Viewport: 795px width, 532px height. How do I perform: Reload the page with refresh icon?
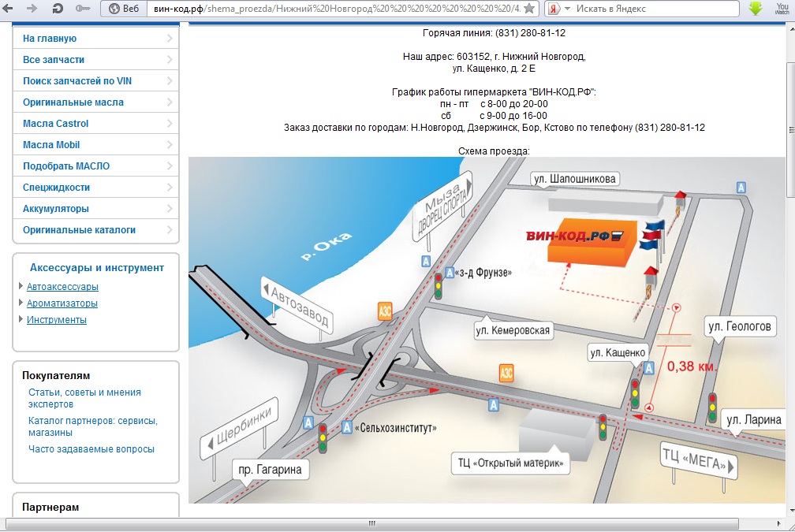coord(58,9)
